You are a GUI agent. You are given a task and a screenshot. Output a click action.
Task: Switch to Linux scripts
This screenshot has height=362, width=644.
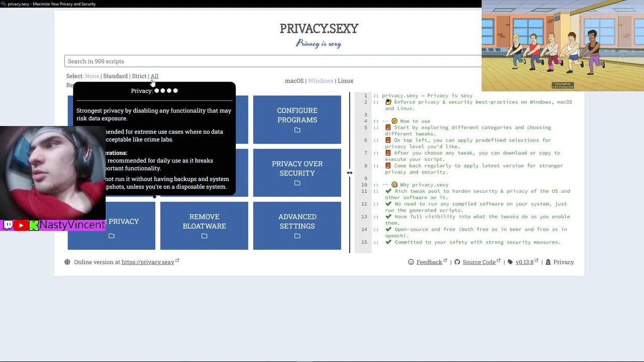345,80
